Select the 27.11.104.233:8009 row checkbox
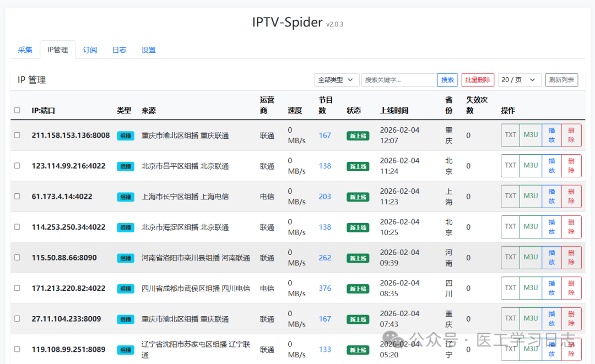 click(x=17, y=318)
